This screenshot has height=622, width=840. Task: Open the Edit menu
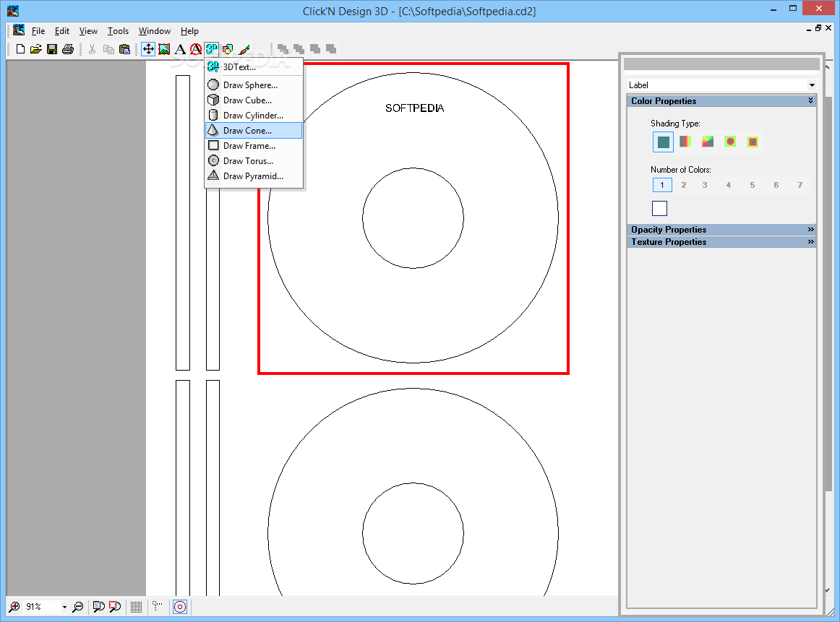(62, 31)
